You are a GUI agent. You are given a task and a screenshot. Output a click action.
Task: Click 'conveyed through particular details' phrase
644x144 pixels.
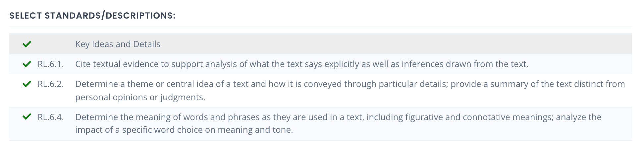click(376, 84)
